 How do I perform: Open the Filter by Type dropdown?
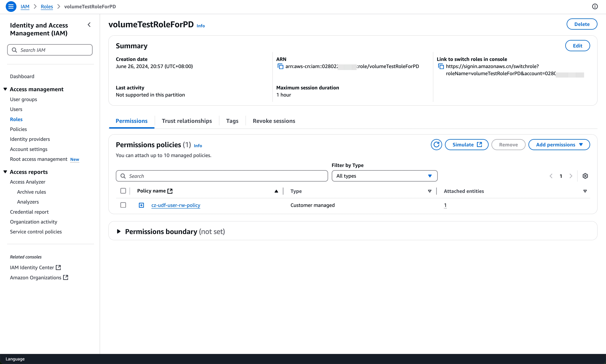pos(384,176)
